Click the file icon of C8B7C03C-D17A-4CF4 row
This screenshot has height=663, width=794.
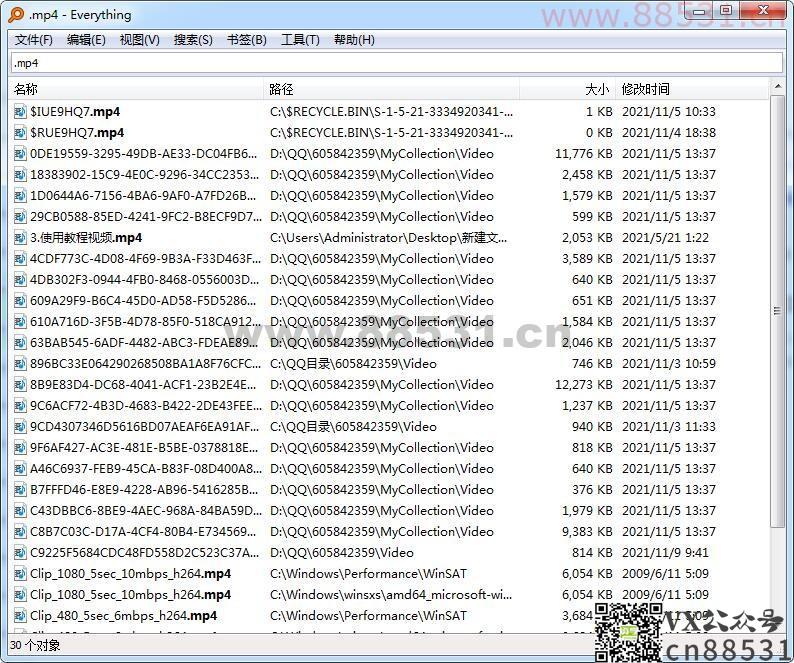20,532
